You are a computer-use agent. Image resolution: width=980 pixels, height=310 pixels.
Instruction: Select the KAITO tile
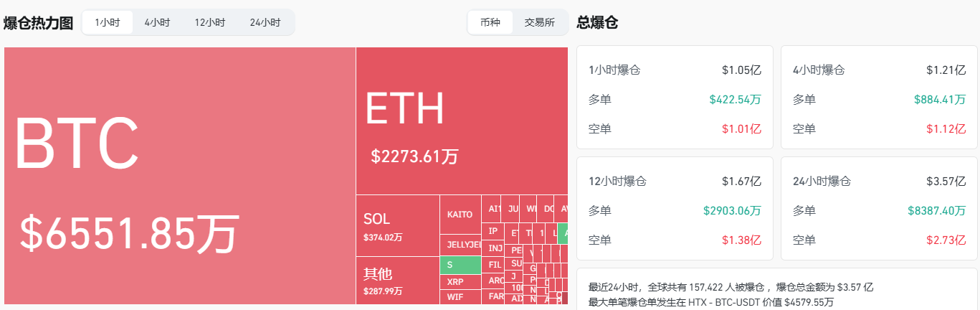click(x=460, y=215)
